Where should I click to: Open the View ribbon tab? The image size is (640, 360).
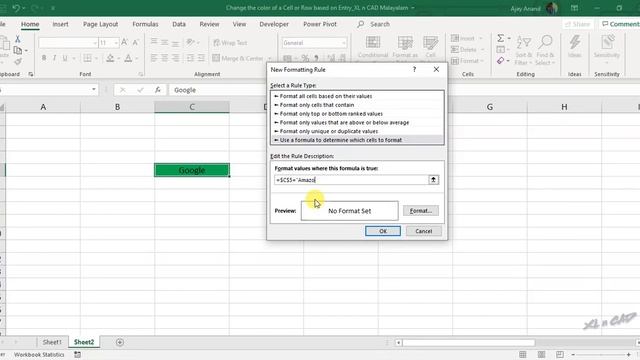coord(239,24)
